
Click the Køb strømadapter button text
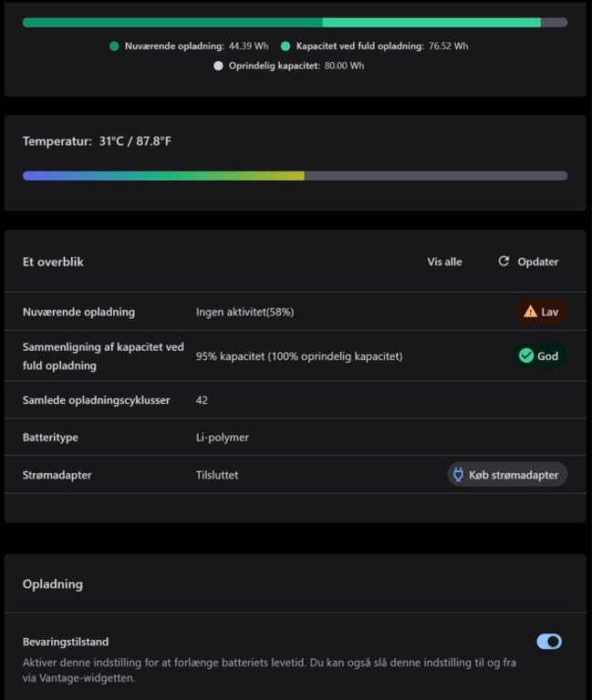(514, 475)
